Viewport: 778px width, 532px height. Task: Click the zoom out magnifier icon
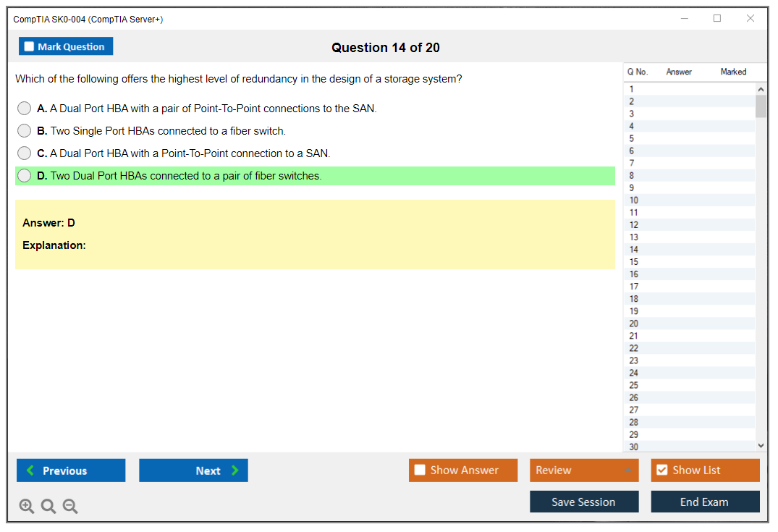(x=70, y=507)
